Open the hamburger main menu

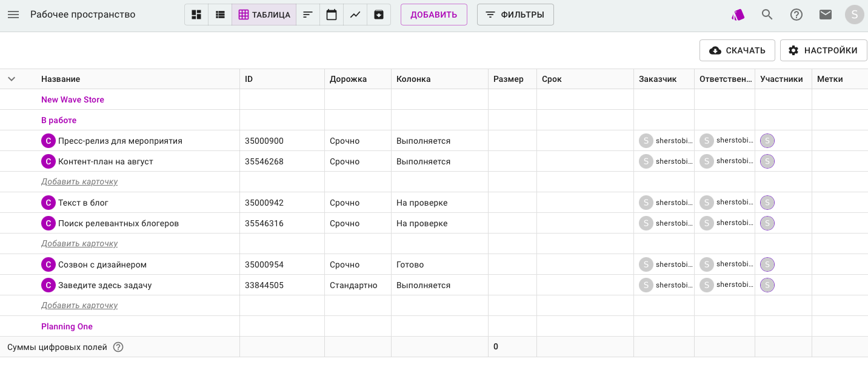pos(13,15)
